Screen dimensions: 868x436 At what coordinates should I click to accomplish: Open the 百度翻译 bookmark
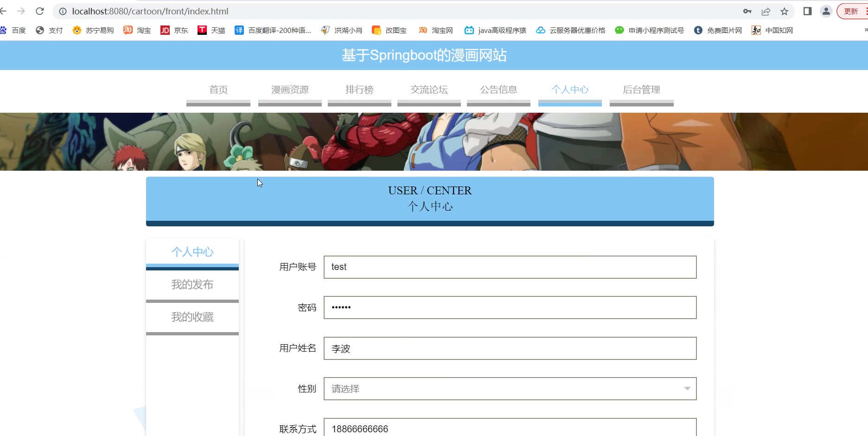(x=273, y=30)
